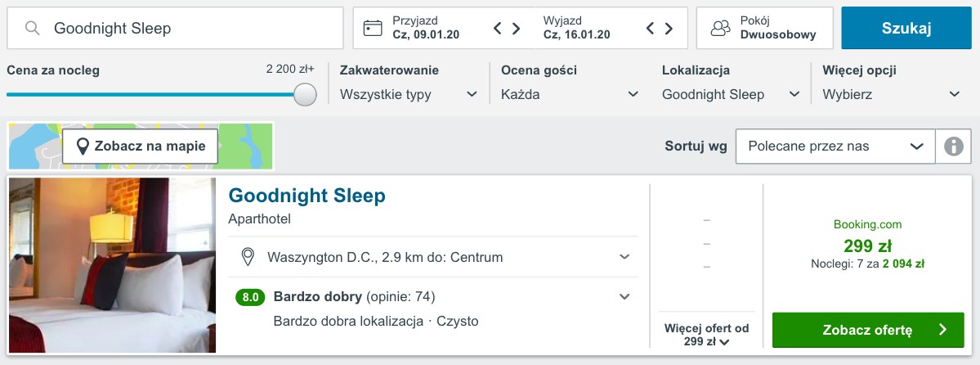980x365 pixels.
Task: Click the map pin icon on map button
Action: pyautogui.click(x=82, y=146)
